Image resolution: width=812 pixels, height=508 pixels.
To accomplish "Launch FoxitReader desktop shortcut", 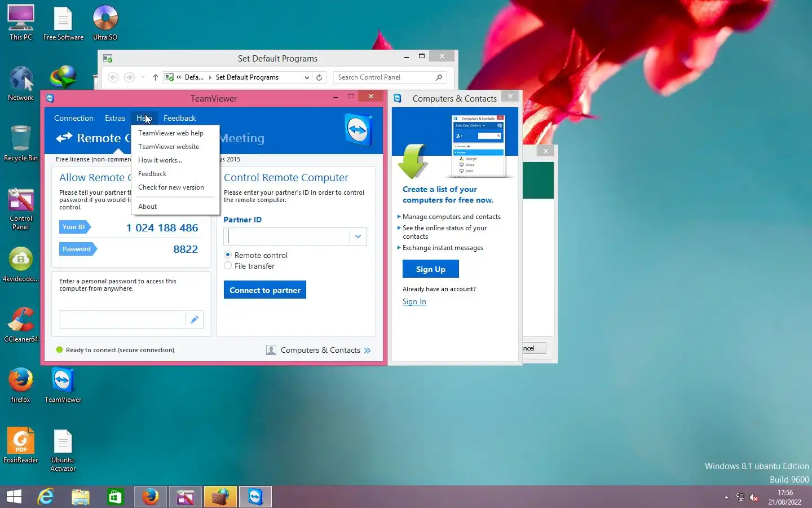I will (21, 445).
